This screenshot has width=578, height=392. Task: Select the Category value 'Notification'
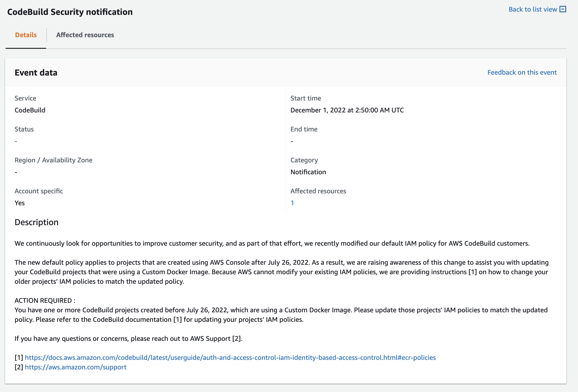308,172
